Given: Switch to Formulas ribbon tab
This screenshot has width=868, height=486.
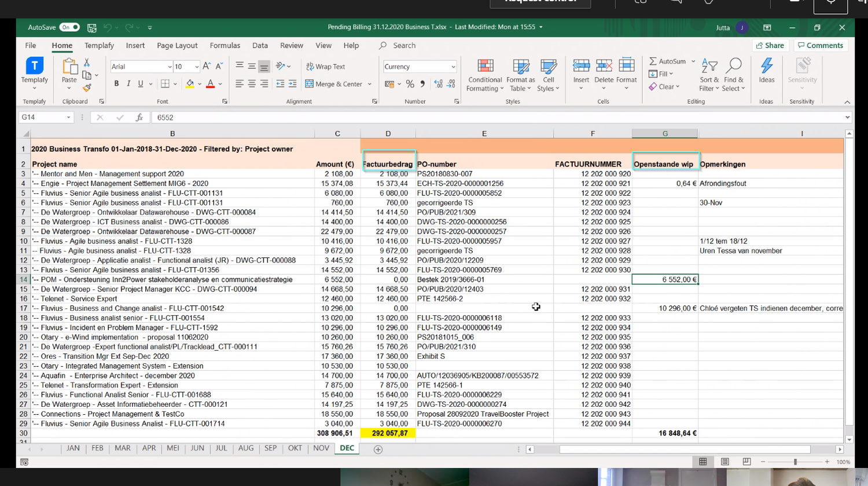Looking at the screenshot, I should pos(225,46).
